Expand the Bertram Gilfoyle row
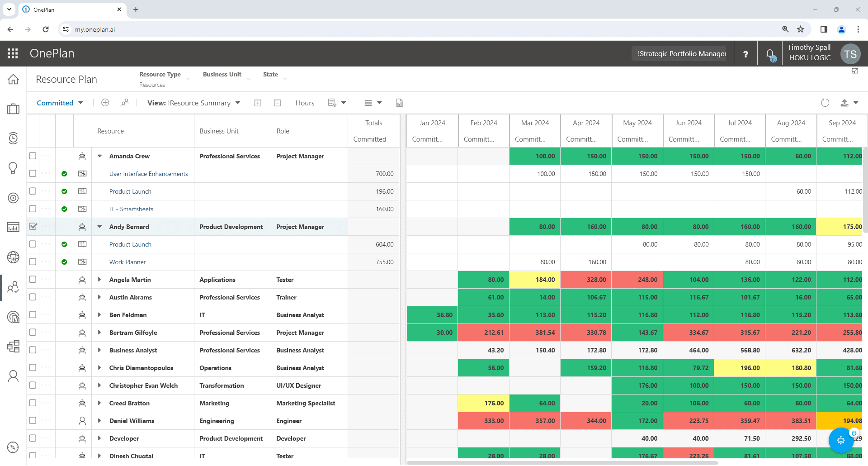Image resolution: width=868 pixels, height=466 pixels. click(x=99, y=333)
